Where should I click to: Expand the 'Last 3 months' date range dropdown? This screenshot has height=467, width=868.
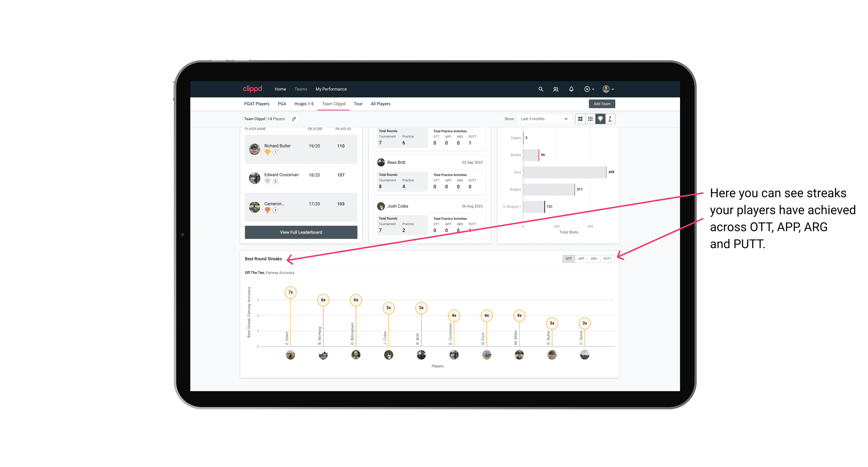coord(543,119)
